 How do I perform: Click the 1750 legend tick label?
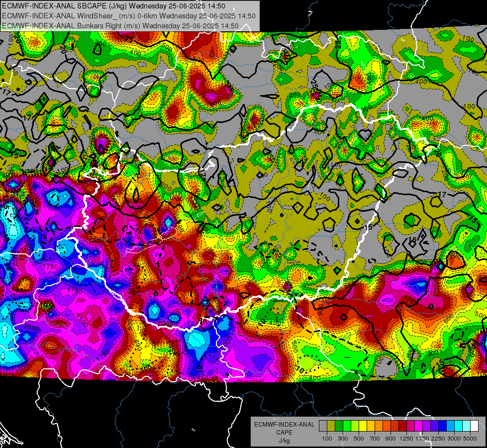pyautogui.click(x=422, y=439)
